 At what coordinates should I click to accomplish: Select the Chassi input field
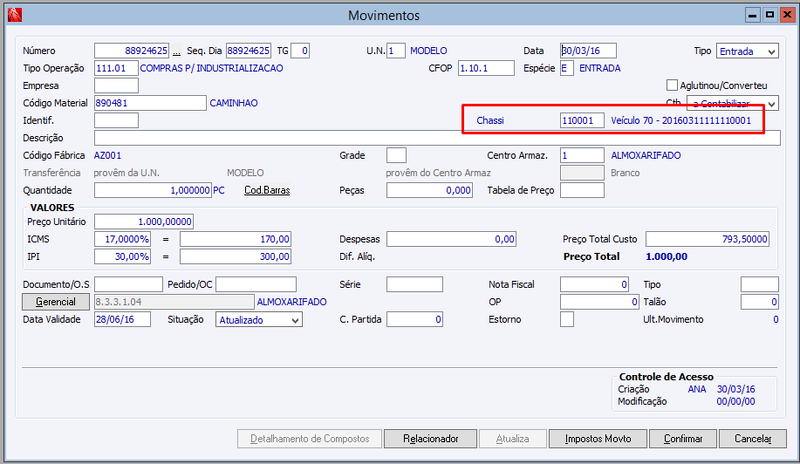pos(582,120)
